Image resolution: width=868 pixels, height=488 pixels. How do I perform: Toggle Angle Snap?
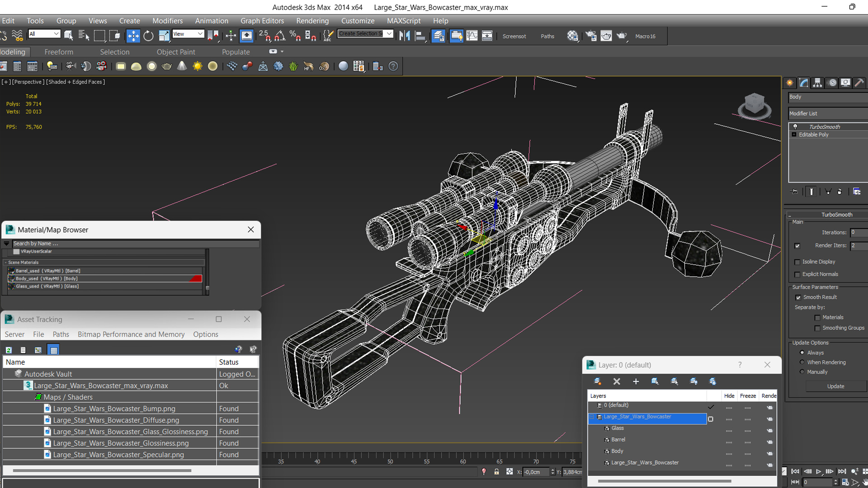pyautogui.click(x=280, y=36)
